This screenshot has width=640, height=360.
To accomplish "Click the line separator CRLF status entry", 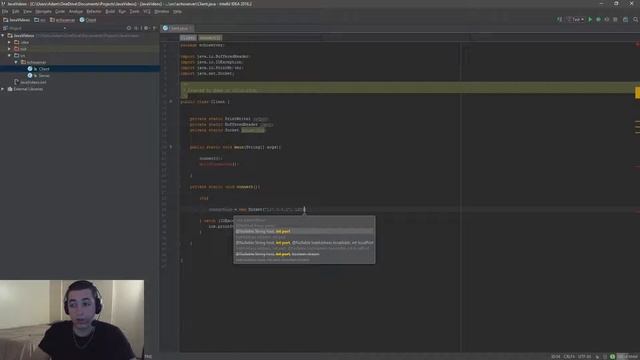I will pyautogui.click(x=569, y=357).
